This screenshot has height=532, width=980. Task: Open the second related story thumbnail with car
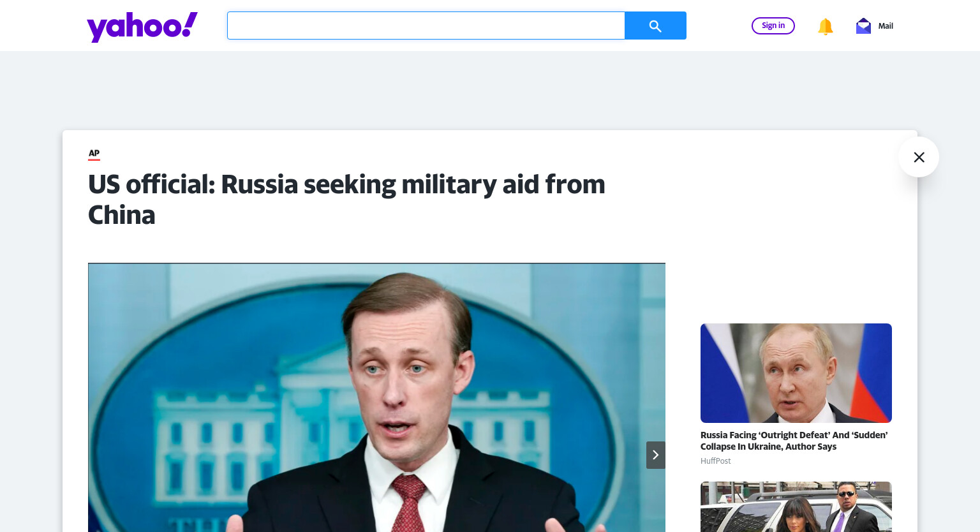point(796,506)
